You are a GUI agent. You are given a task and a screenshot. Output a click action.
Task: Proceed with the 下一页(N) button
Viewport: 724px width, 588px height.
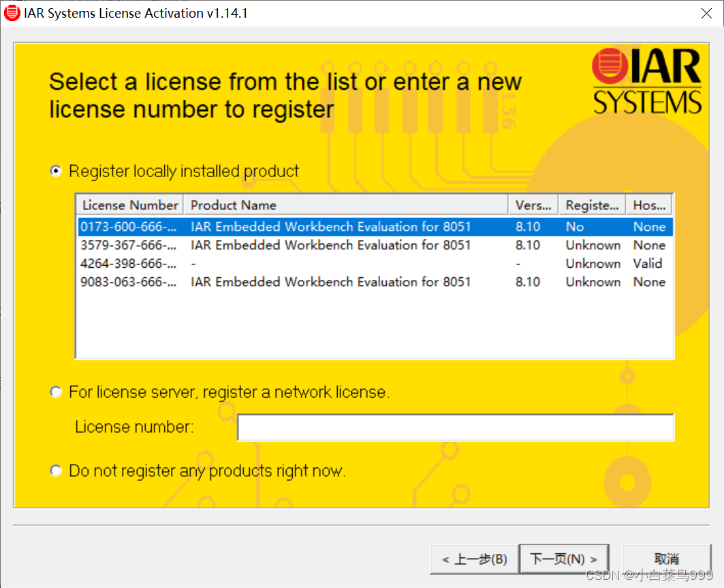(x=564, y=559)
